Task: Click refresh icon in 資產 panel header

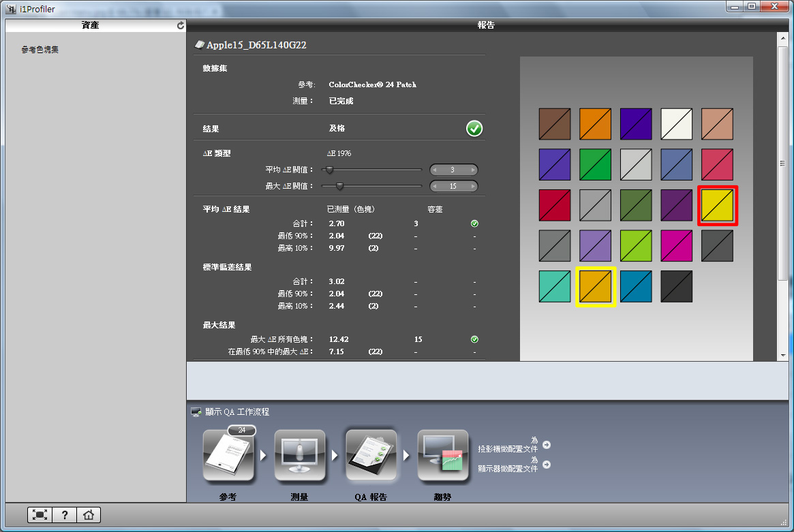Action: [x=180, y=26]
